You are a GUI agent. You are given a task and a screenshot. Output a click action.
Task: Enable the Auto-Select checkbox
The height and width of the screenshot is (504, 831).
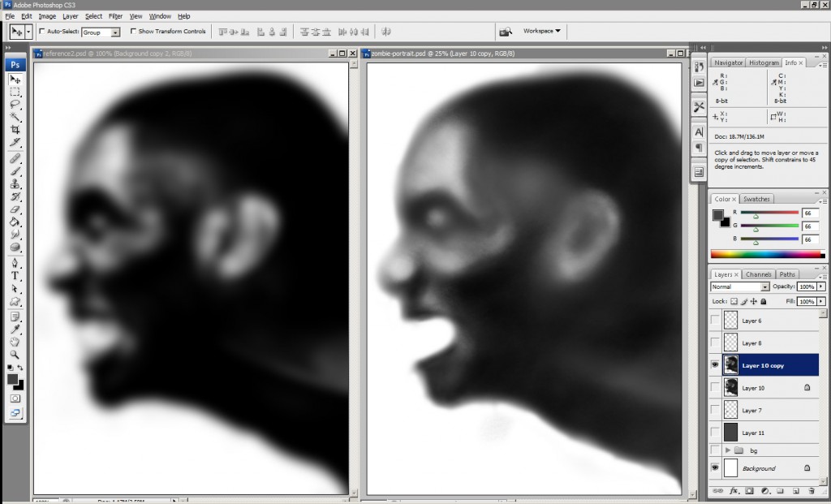42,32
